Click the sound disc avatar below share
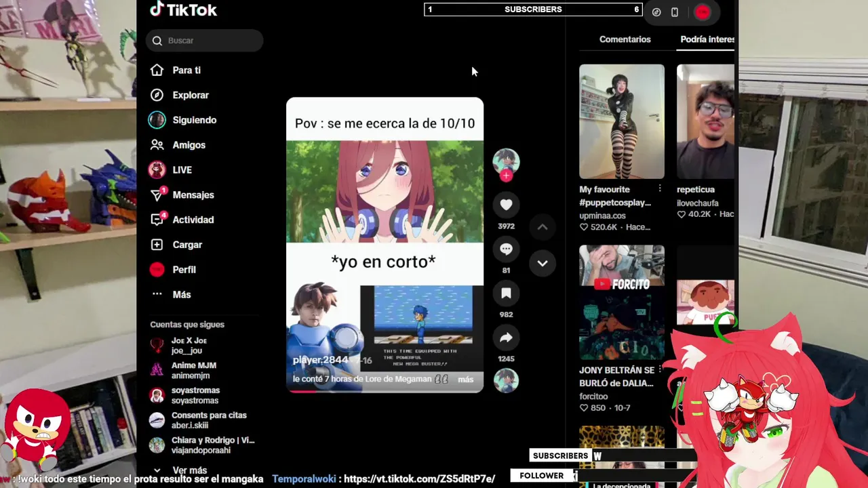The height and width of the screenshot is (488, 868). click(x=506, y=380)
